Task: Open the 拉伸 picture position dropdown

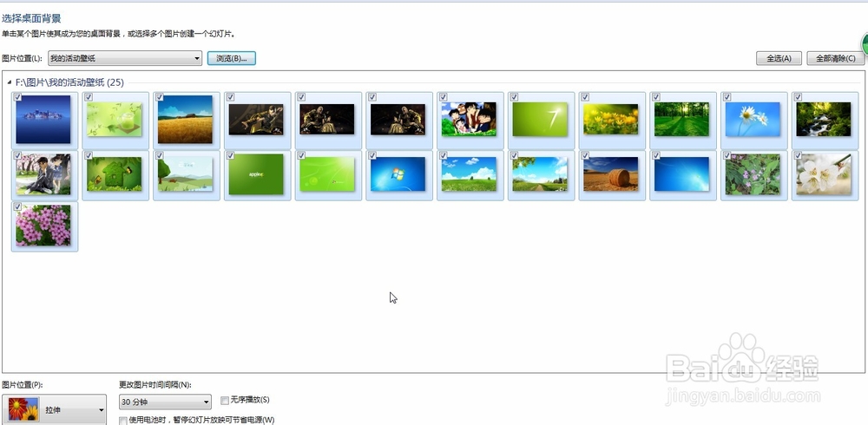Action: point(54,409)
